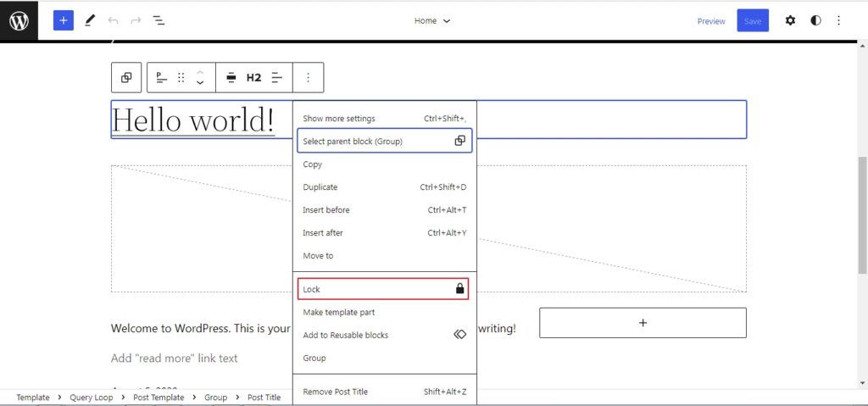Image resolution: width=868 pixels, height=406 pixels.
Task: Click the Post Title block type icon
Action: (x=161, y=77)
